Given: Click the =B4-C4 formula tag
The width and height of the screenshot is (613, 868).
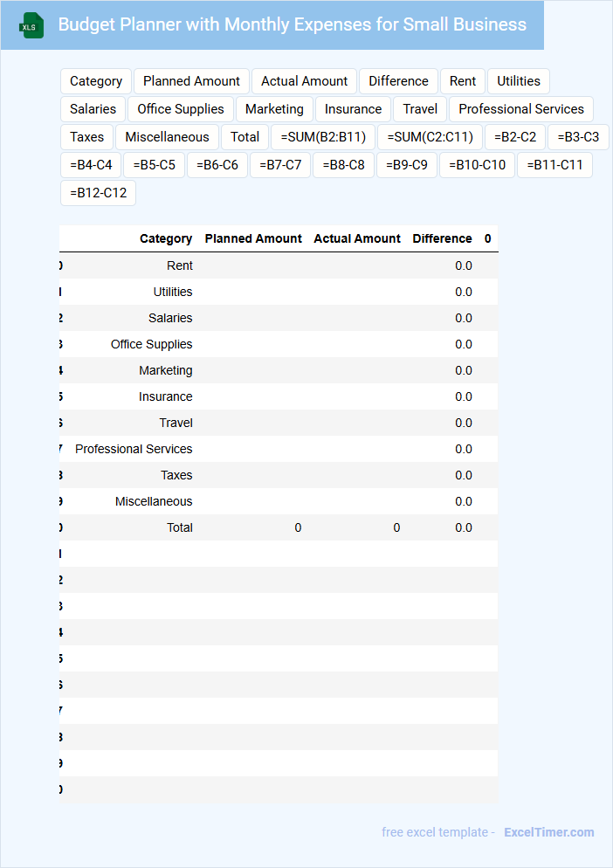Looking at the screenshot, I should [x=91, y=165].
